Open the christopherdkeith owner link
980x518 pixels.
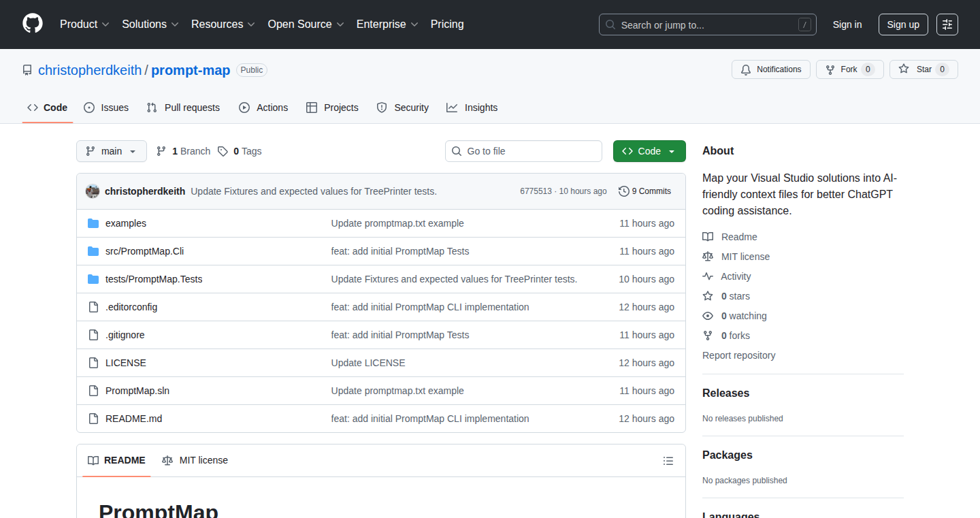[x=90, y=70]
